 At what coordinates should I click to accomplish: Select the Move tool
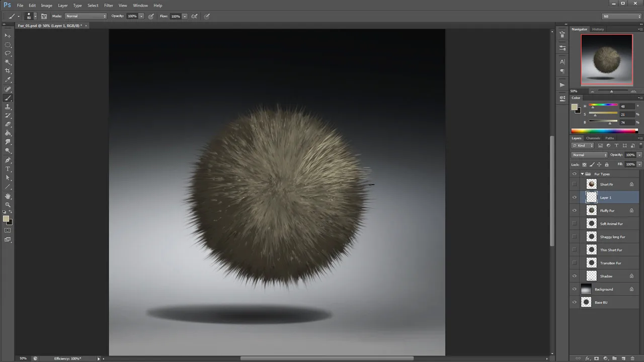point(8,35)
